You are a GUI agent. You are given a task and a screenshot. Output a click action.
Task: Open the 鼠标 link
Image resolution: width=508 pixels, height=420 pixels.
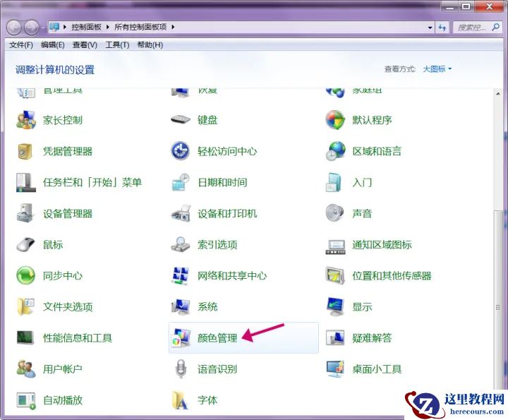(x=53, y=245)
